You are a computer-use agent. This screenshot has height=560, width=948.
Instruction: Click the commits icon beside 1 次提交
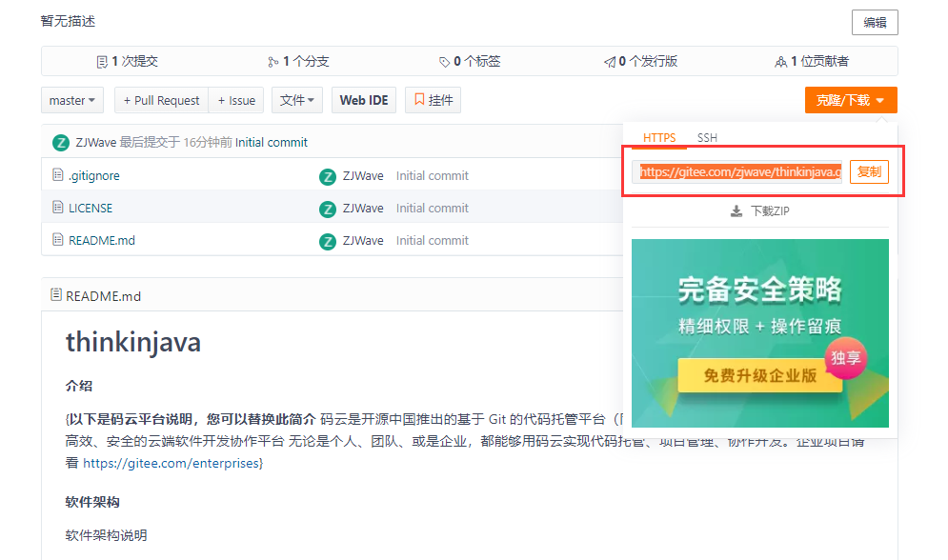coord(102,62)
